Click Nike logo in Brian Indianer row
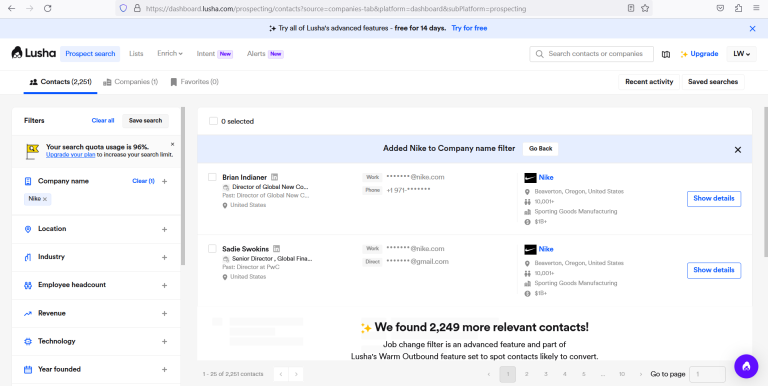768x386 pixels. (x=530, y=178)
